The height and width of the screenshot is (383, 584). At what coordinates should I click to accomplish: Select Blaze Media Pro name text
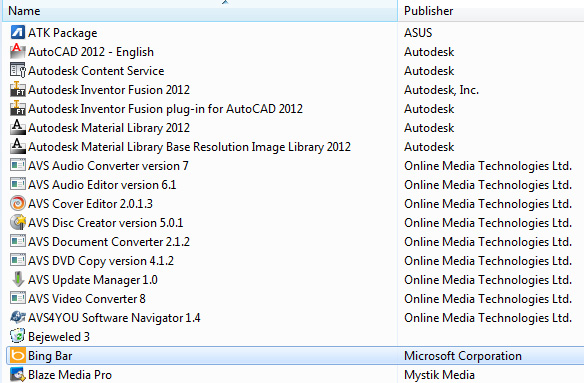pyautogui.click(x=70, y=375)
